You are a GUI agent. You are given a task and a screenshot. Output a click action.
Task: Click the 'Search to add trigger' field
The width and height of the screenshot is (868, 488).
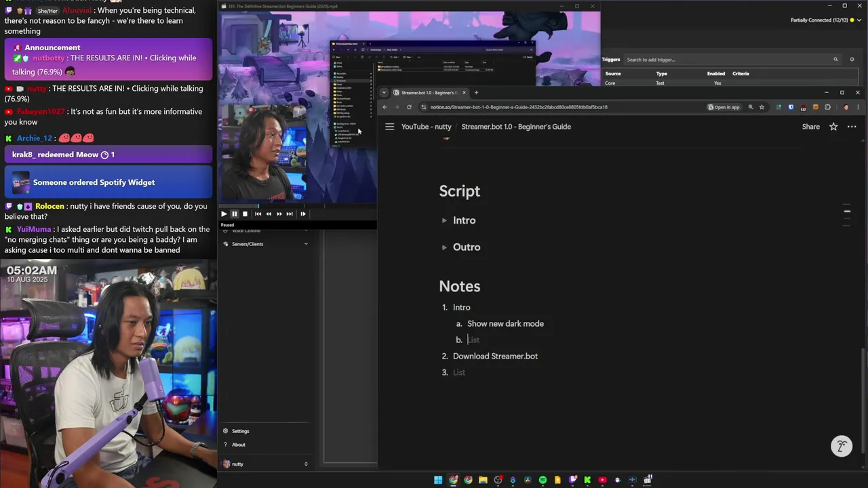pyautogui.click(x=728, y=60)
